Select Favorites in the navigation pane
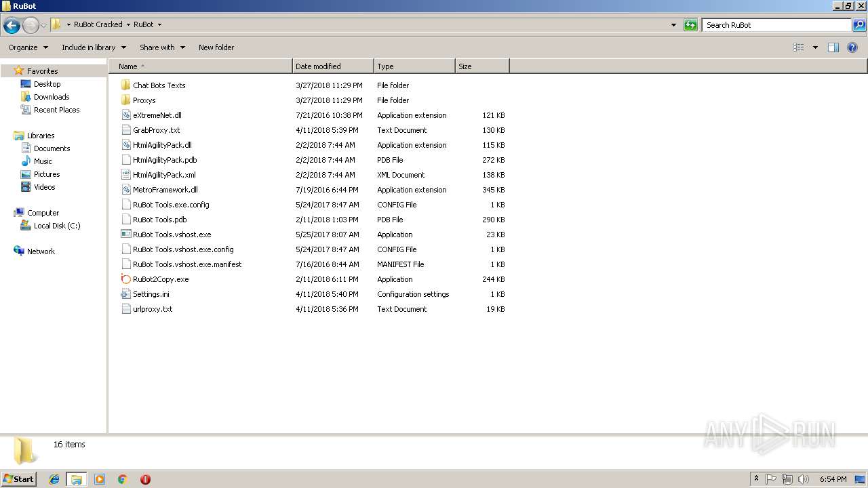868x488 pixels. pyautogui.click(x=42, y=71)
